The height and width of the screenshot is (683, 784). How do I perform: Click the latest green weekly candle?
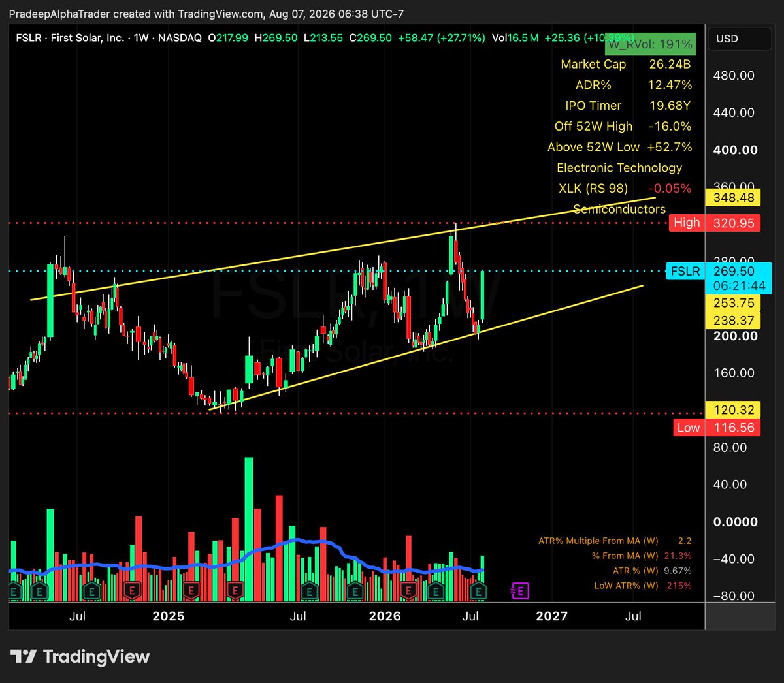click(482, 295)
